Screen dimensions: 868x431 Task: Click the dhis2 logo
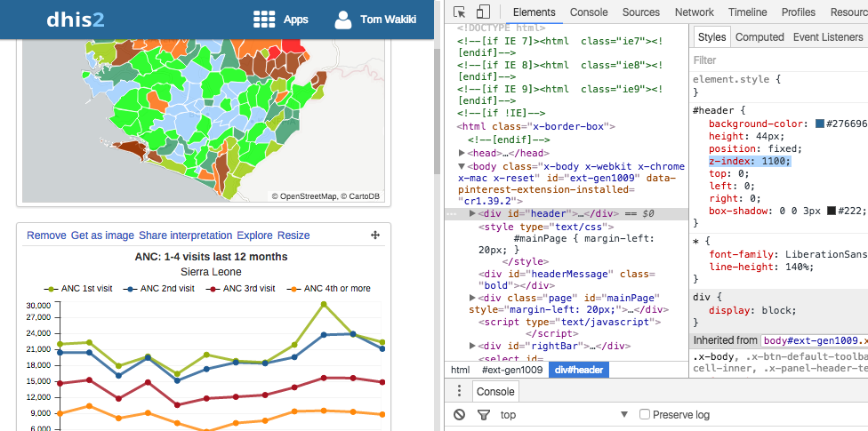[76, 20]
